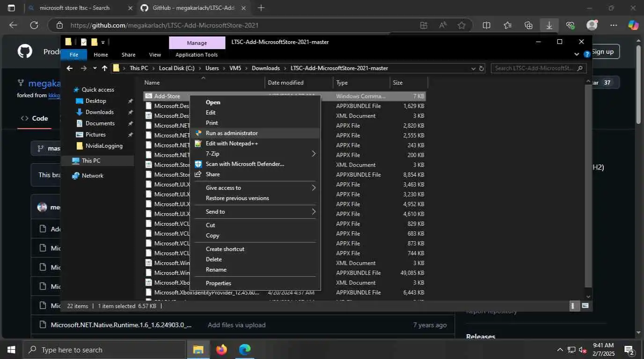Open Firefox from the taskbar

[221, 350]
